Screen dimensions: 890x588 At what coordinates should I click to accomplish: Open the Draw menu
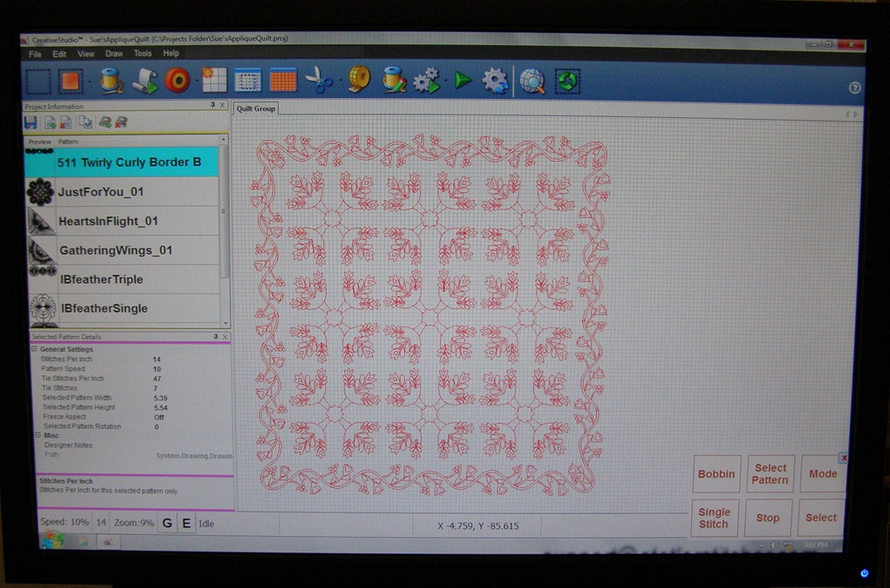click(114, 54)
